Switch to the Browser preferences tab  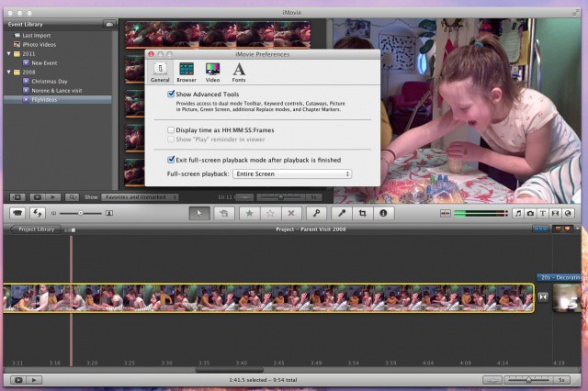click(187, 73)
